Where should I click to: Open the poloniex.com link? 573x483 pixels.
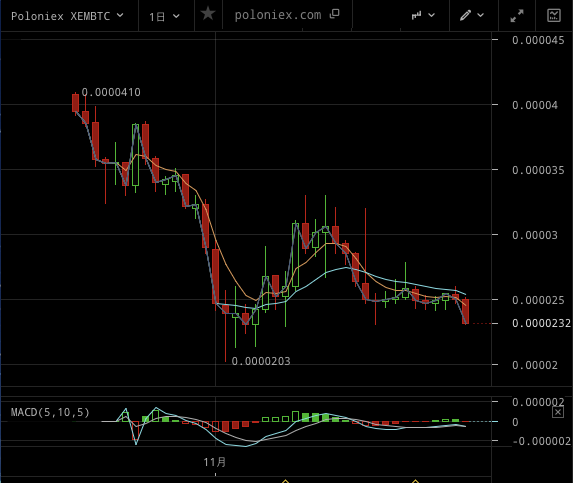278,15
